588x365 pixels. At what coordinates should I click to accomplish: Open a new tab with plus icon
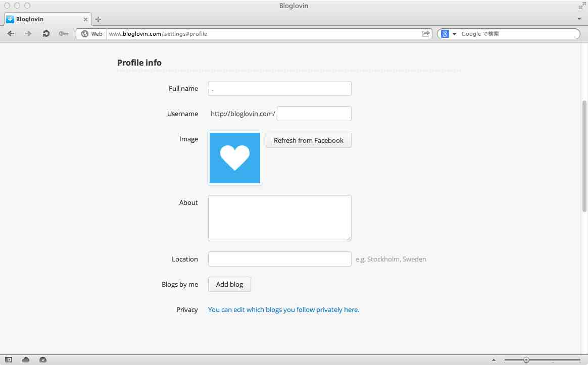(x=98, y=19)
